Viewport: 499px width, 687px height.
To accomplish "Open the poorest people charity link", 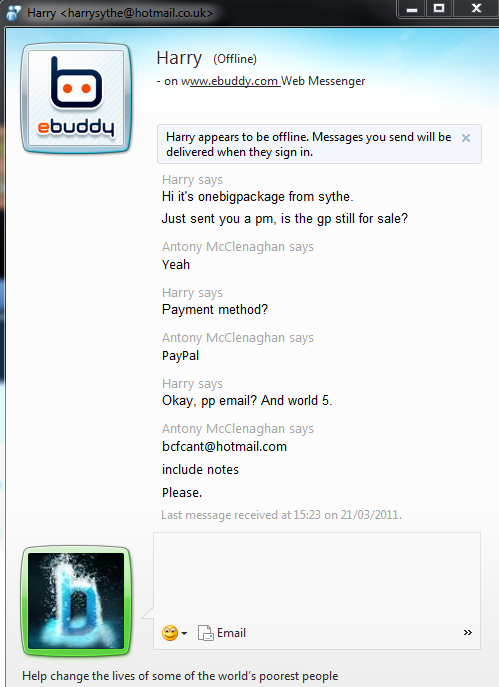I will click(180, 676).
